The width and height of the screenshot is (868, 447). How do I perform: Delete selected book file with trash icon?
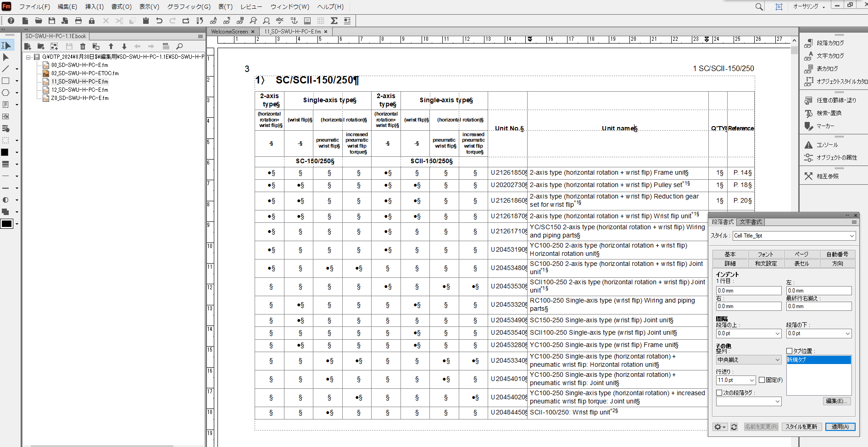83,46
